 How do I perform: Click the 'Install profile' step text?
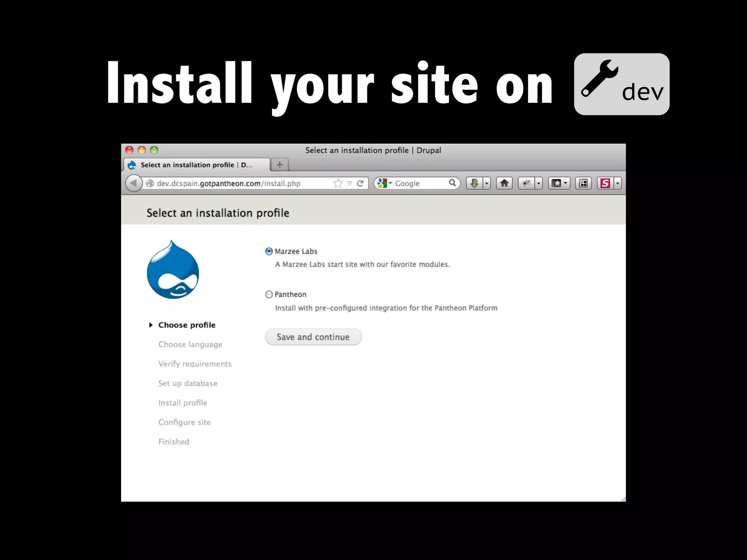[183, 402]
